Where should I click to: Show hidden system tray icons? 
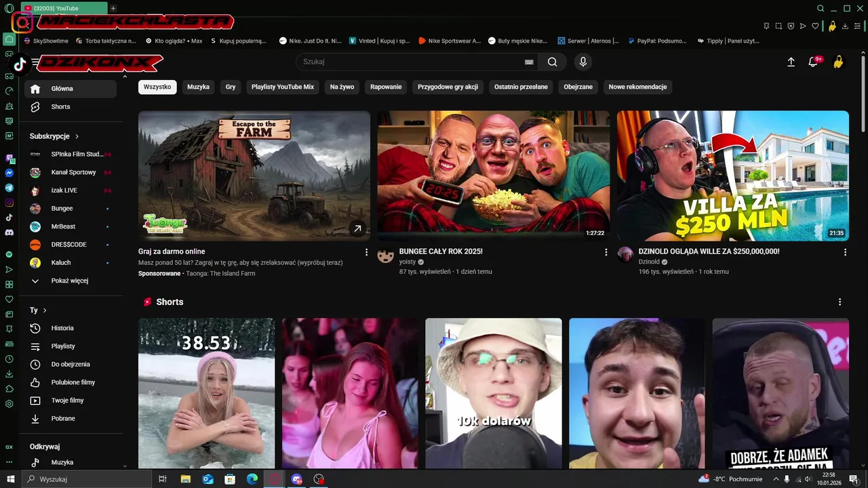coord(776,479)
